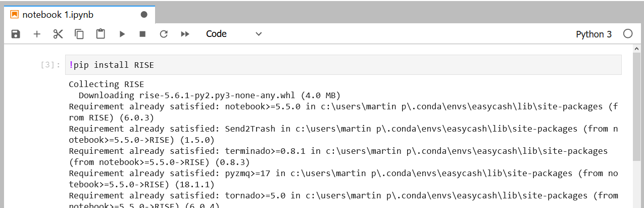Restart kernel and run all cells
Screen dimensions: 644x208
185,34
